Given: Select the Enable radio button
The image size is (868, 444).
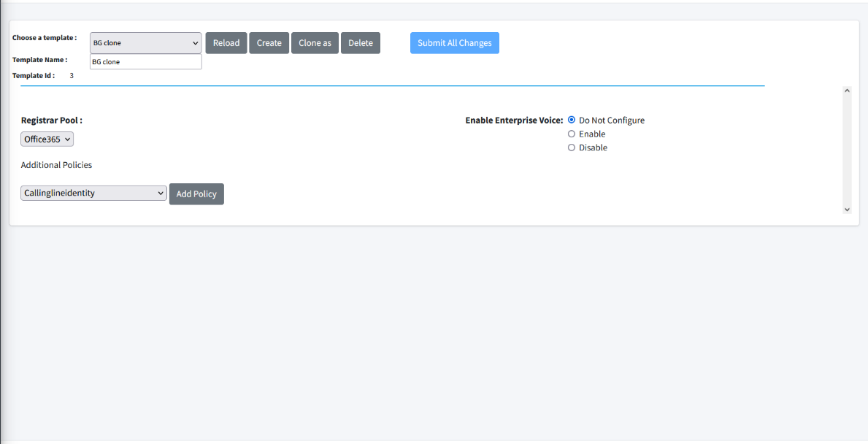Looking at the screenshot, I should click(x=572, y=134).
